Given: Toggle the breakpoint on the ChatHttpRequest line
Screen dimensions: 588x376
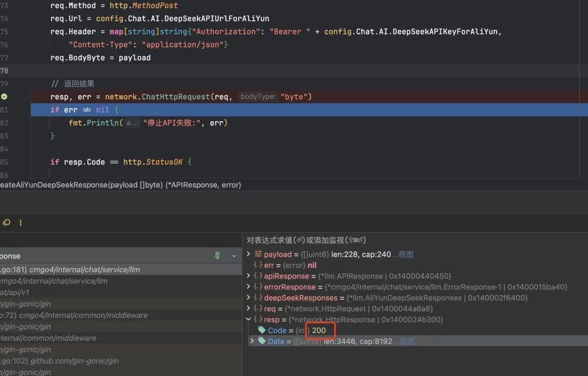Looking at the screenshot, I should [x=4, y=96].
